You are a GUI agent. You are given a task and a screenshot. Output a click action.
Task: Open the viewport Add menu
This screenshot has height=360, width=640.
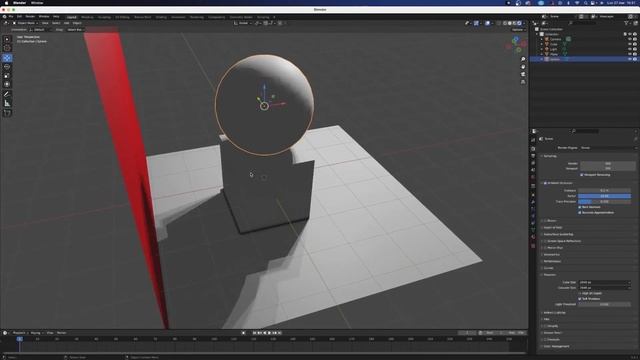click(67, 23)
